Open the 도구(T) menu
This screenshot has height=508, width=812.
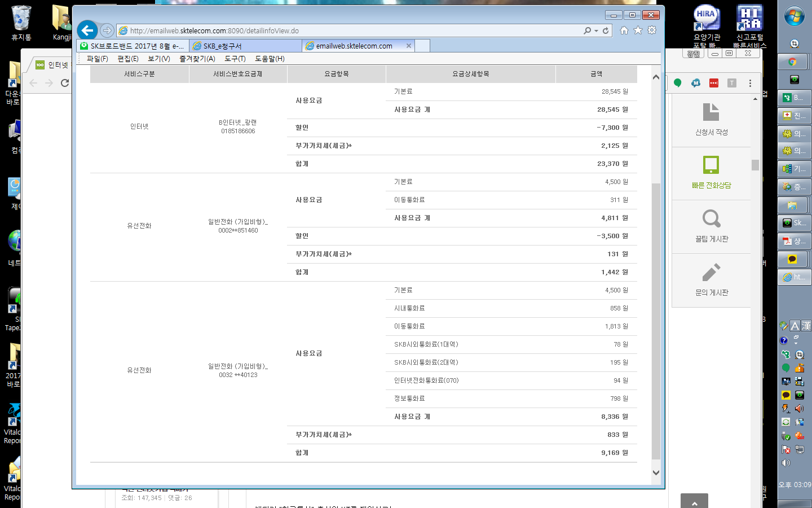[x=235, y=58]
